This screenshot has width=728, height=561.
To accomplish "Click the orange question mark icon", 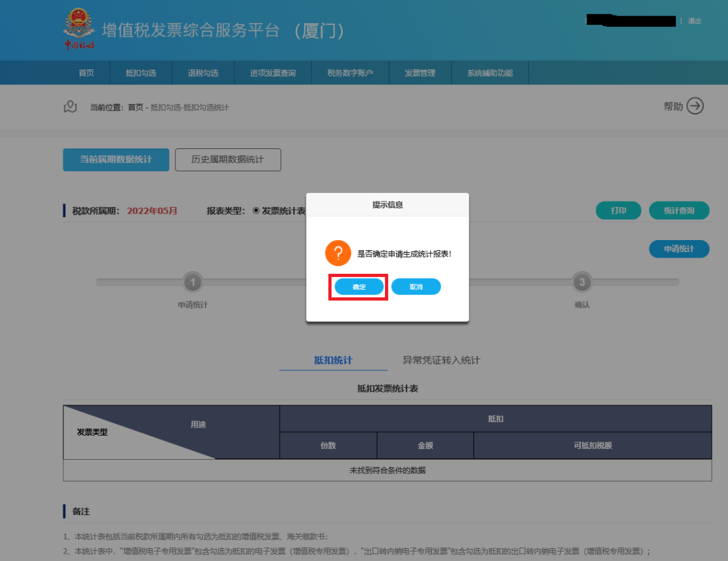I will (338, 254).
